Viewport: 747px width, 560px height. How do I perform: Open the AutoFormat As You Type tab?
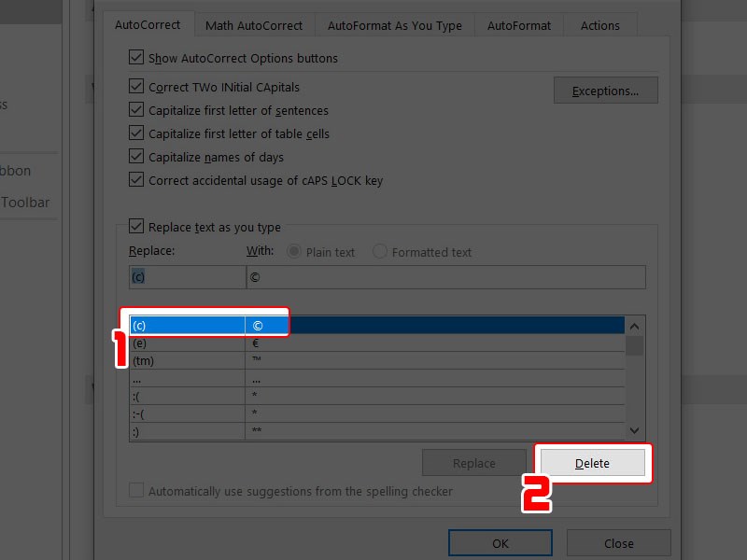click(394, 25)
